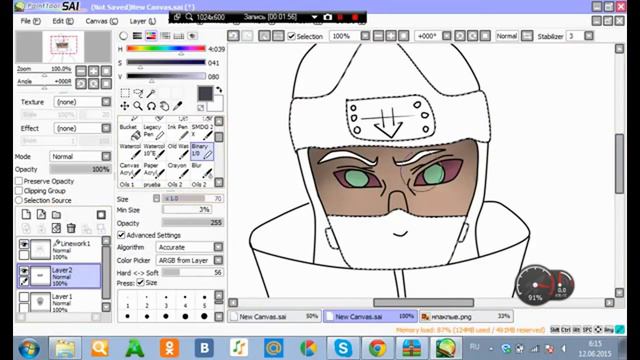Screen dimensions: 640x360
Task: Enable Preserve Opacity checkbox
Action: tap(19, 181)
